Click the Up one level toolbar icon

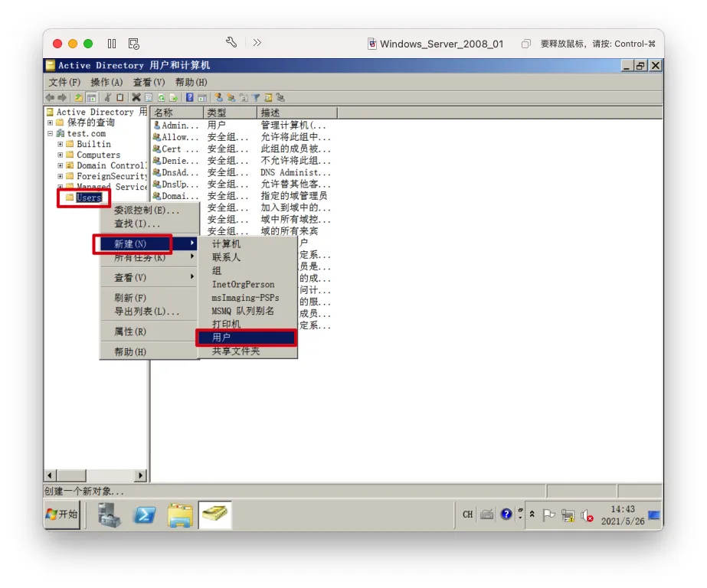[78, 97]
